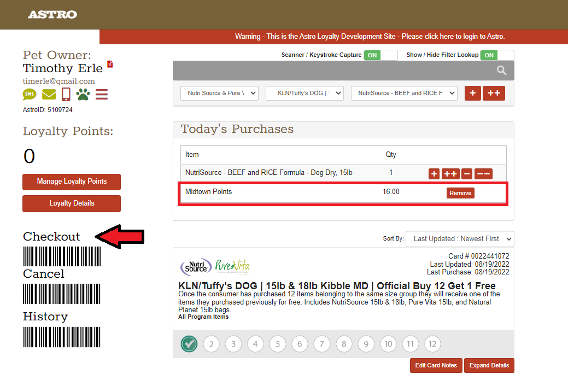
Task: Click the magnifying glass search icon
Action: [501, 71]
